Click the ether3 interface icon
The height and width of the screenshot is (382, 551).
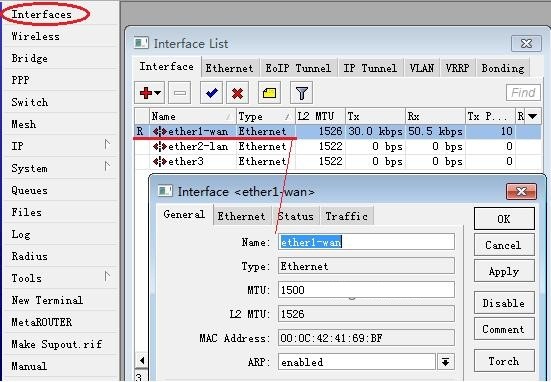point(160,161)
